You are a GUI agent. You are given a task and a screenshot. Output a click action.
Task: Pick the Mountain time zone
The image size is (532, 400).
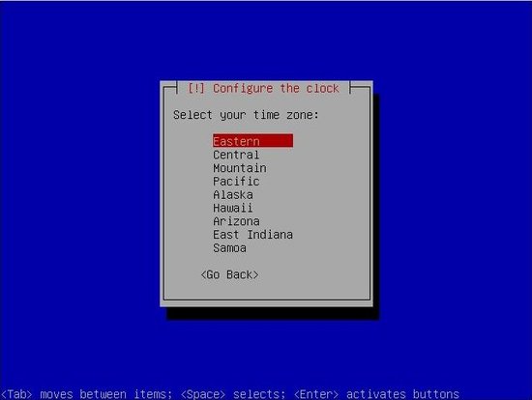click(240, 168)
